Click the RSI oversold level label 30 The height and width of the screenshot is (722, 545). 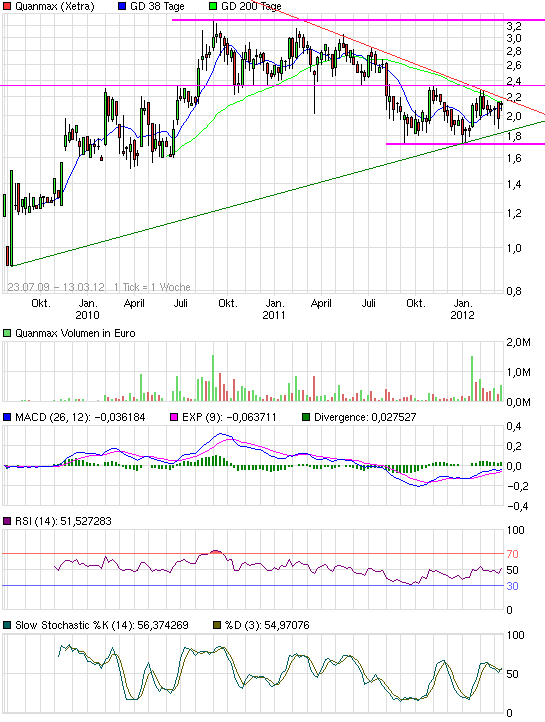coord(512,586)
